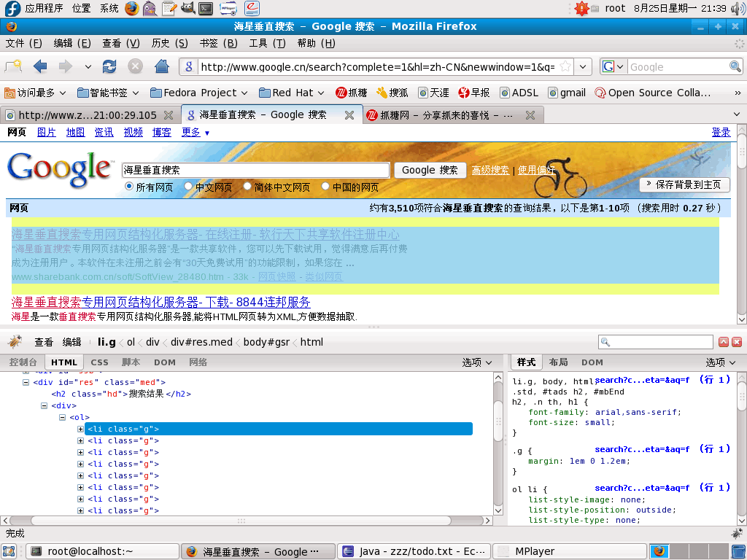The width and height of the screenshot is (747, 560).
Task: Reload the page with the refresh icon
Action: (109, 66)
